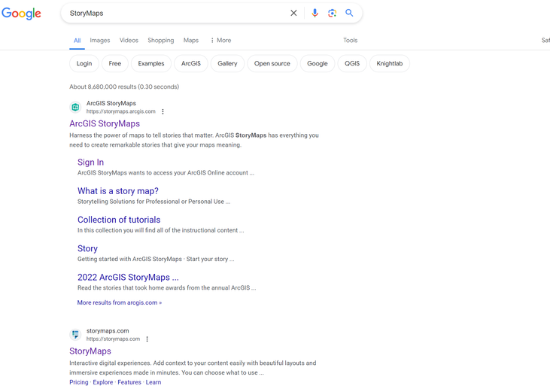The height and width of the screenshot is (392, 550).
Task: Select the Google filter chip
Action: pyautogui.click(x=318, y=63)
